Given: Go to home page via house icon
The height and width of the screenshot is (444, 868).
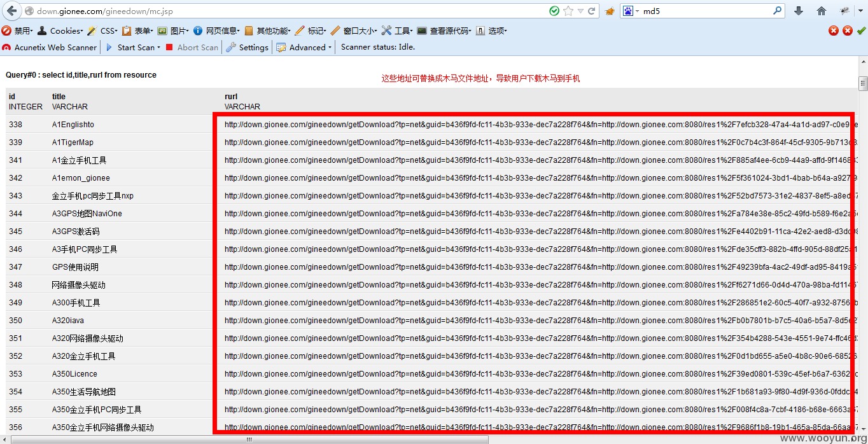Looking at the screenshot, I should [x=822, y=11].
